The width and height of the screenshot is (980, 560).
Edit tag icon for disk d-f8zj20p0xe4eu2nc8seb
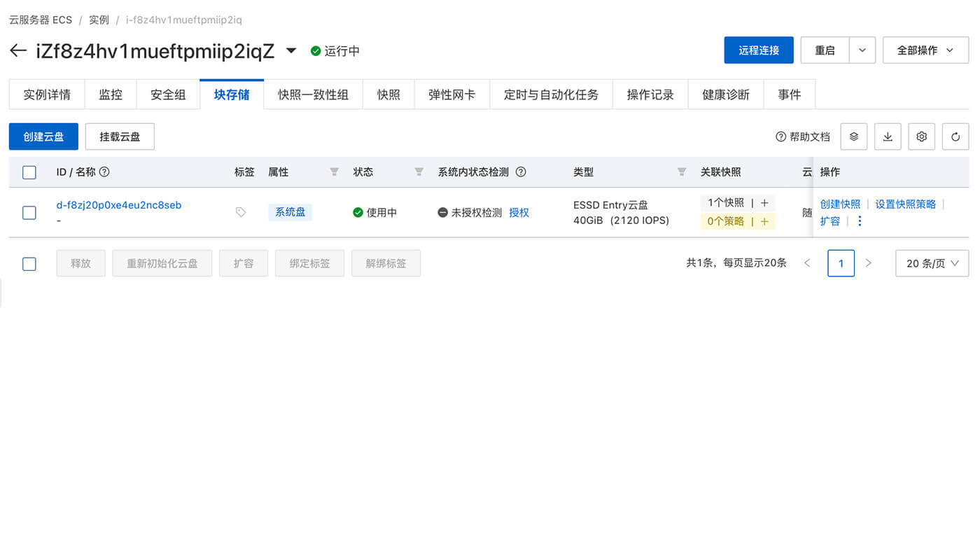(241, 212)
